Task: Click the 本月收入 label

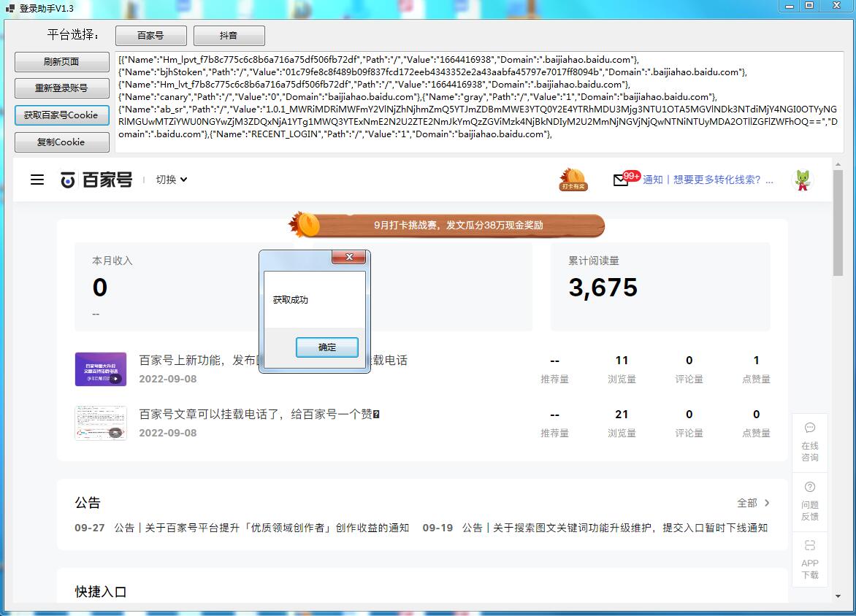Action: (112, 261)
